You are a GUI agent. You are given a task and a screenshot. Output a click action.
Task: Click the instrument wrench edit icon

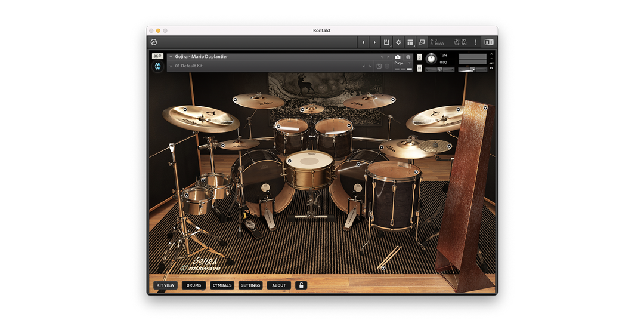tap(157, 56)
